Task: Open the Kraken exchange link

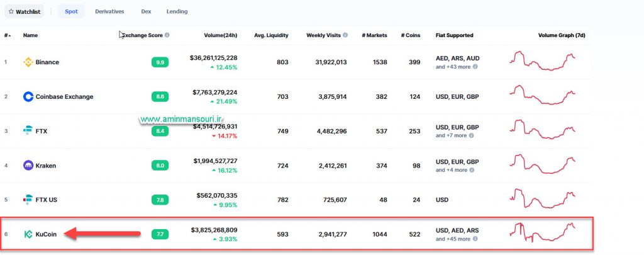Action: [x=46, y=166]
